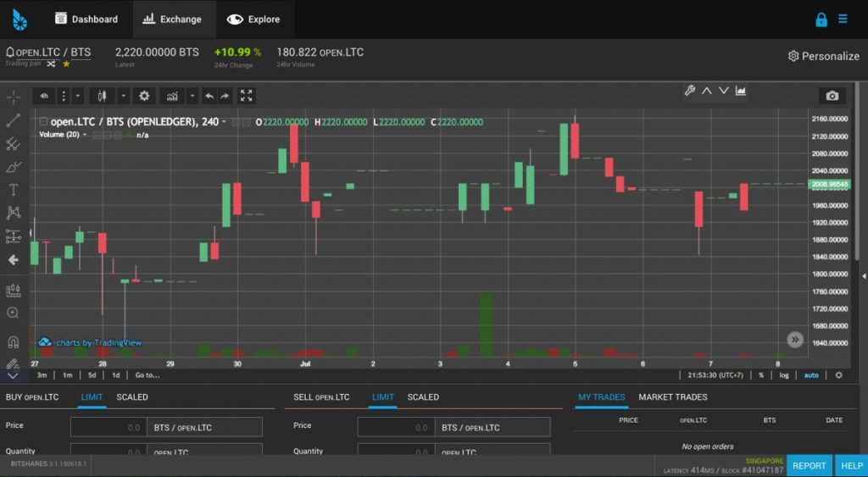Select the Text annotation tool
The height and width of the screenshot is (477, 868).
tap(14, 191)
